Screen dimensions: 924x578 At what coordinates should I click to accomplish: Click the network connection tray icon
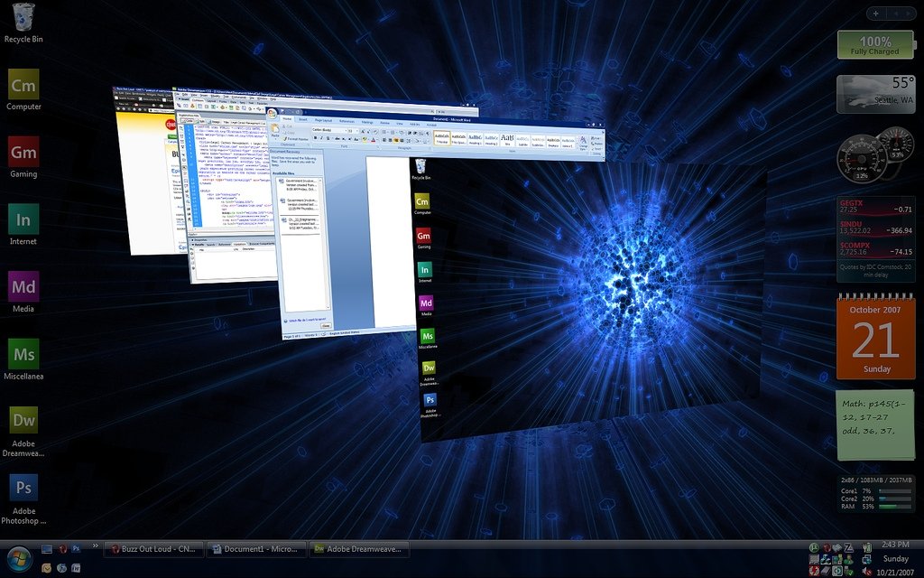click(867, 560)
